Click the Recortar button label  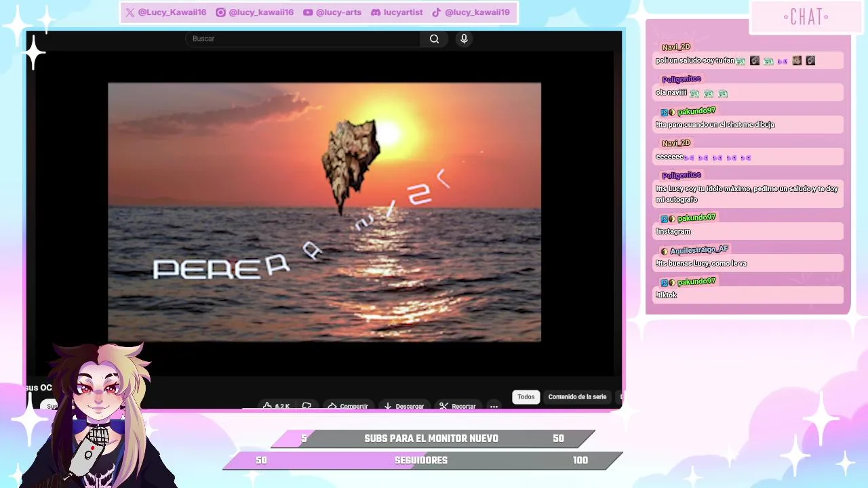pos(464,406)
